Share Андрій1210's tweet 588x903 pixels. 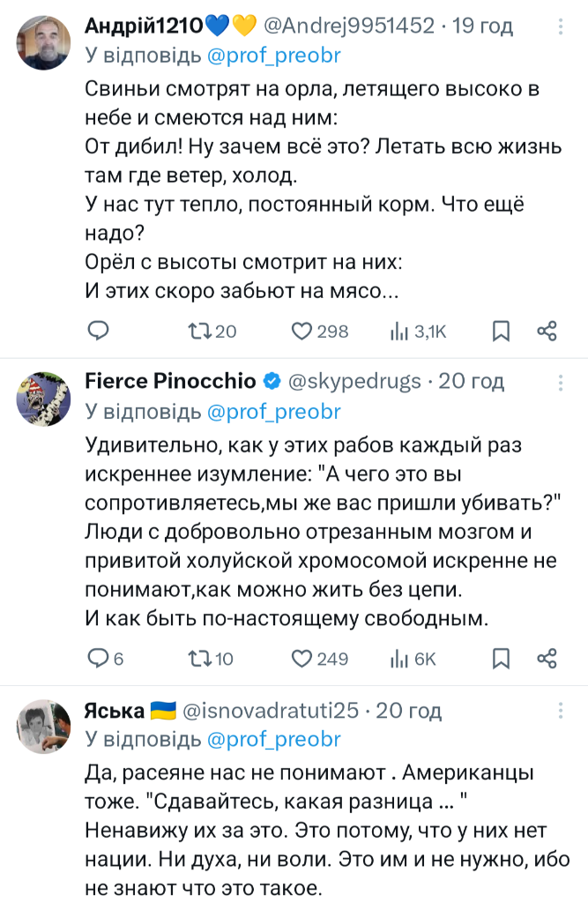pyautogui.click(x=547, y=331)
